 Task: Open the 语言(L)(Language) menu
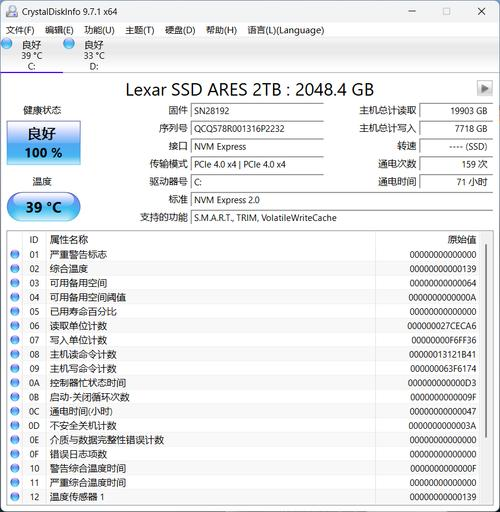click(286, 30)
